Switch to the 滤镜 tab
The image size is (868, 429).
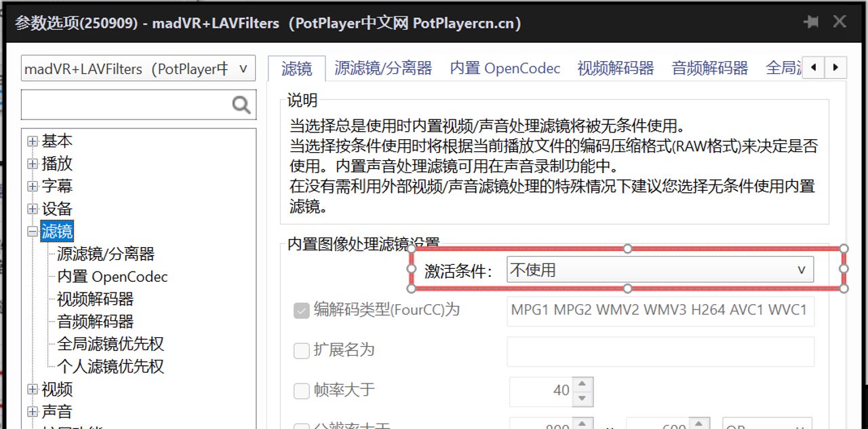[x=296, y=69]
